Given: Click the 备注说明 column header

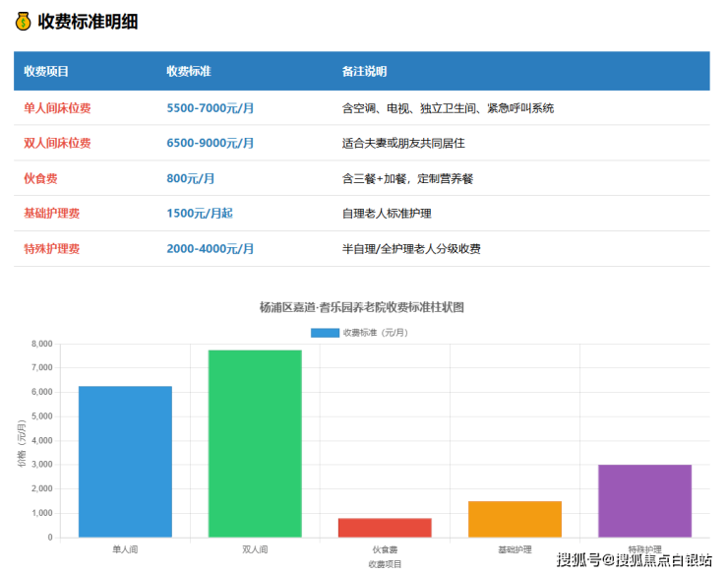Looking at the screenshot, I should point(364,72).
